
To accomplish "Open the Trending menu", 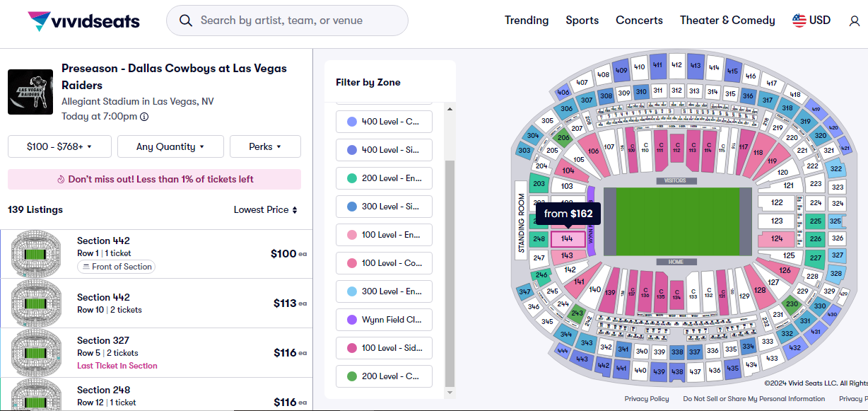I will (527, 21).
